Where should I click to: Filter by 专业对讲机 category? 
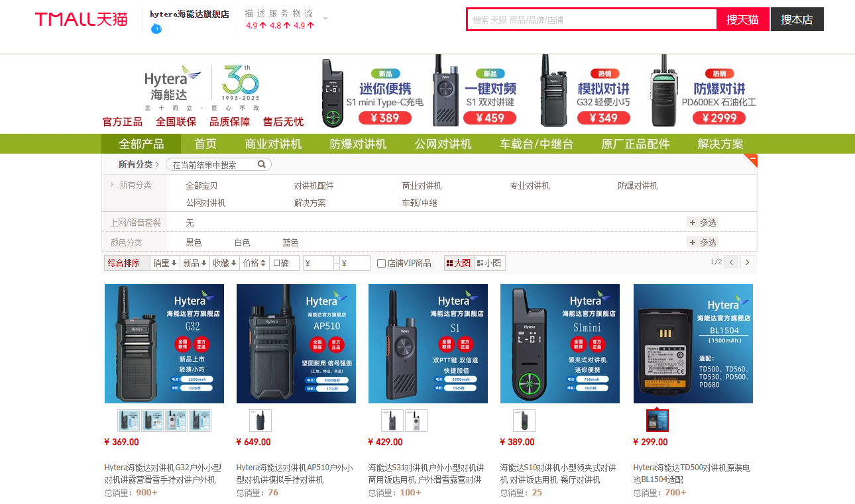(530, 185)
